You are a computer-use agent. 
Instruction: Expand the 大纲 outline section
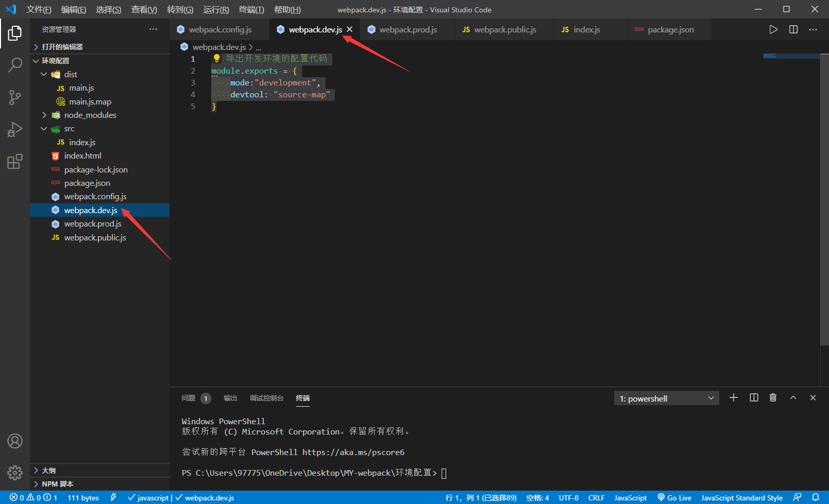[x=100, y=471]
